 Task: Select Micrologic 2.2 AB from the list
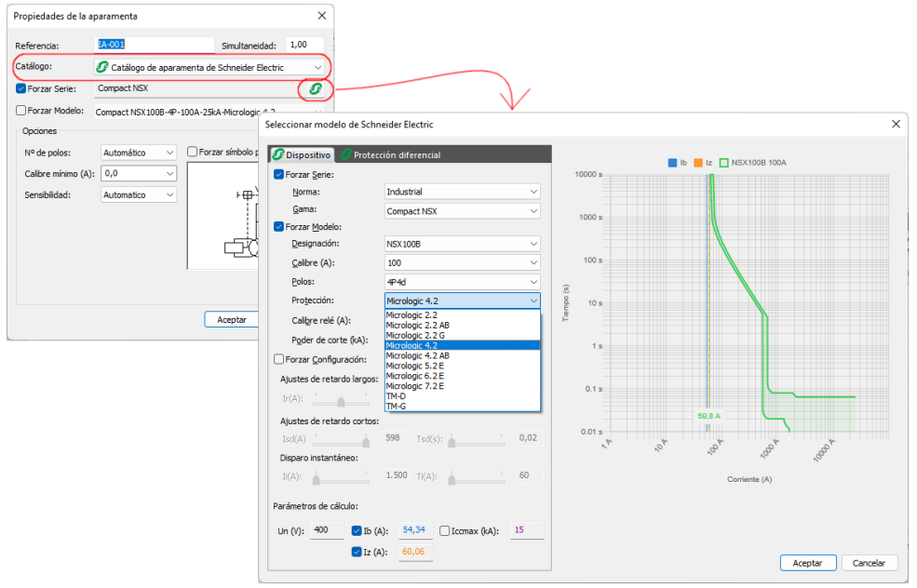[462, 325]
